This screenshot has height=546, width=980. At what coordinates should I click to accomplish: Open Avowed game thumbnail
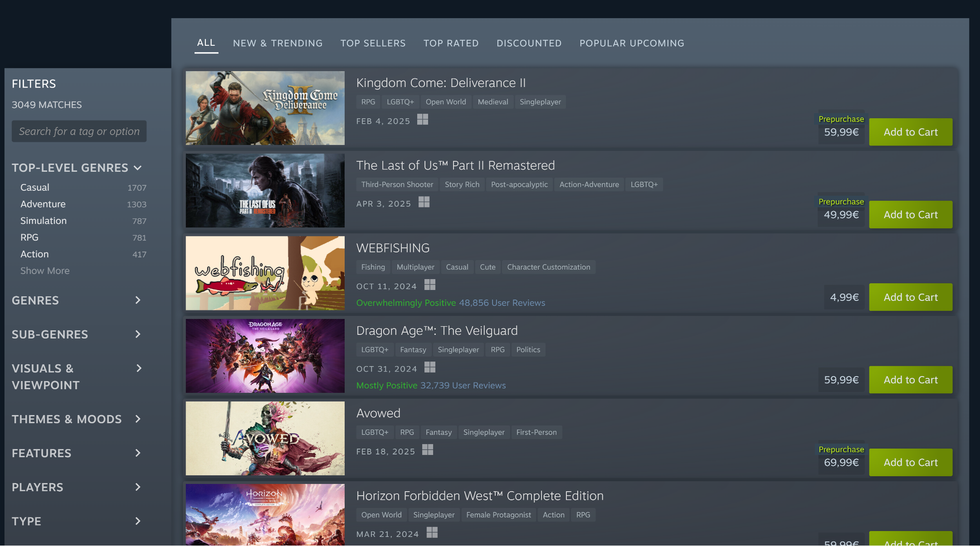pos(265,438)
